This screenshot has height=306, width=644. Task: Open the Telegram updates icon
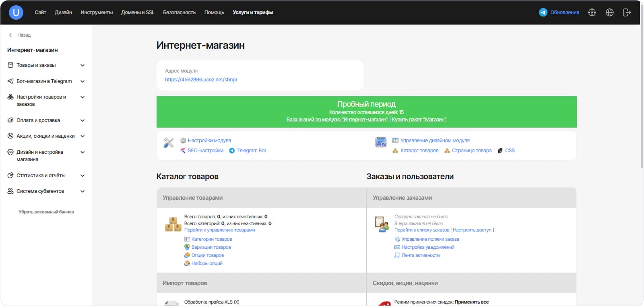[x=543, y=12]
